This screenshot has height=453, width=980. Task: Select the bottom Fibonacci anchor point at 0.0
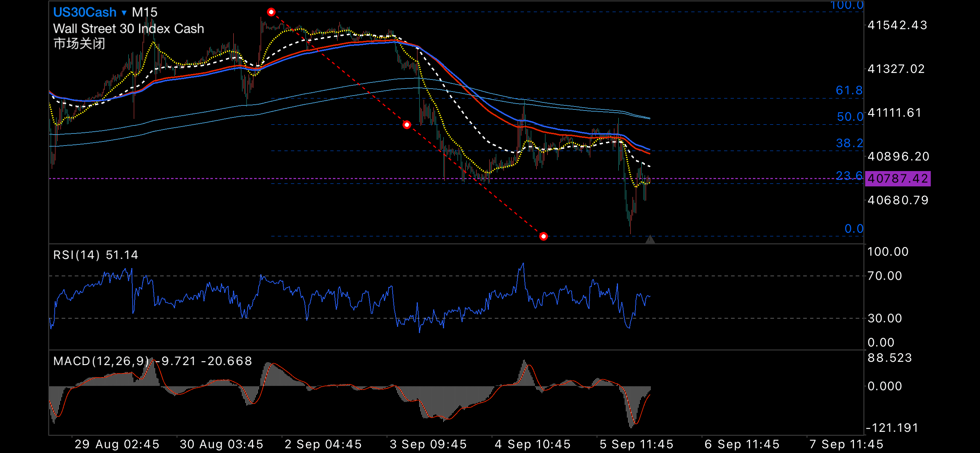pyautogui.click(x=543, y=236)
